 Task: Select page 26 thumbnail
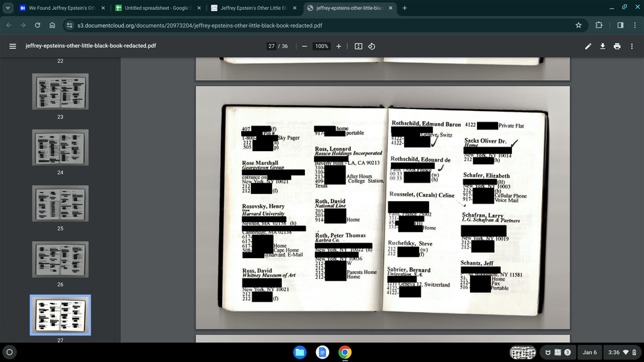[x=60, y=259]
